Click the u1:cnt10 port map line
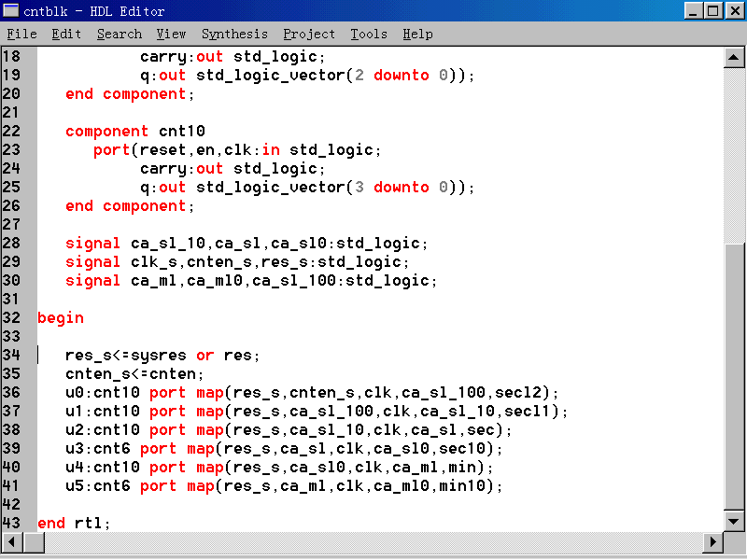This screenshot has width=747, height=560. (317, 412)
